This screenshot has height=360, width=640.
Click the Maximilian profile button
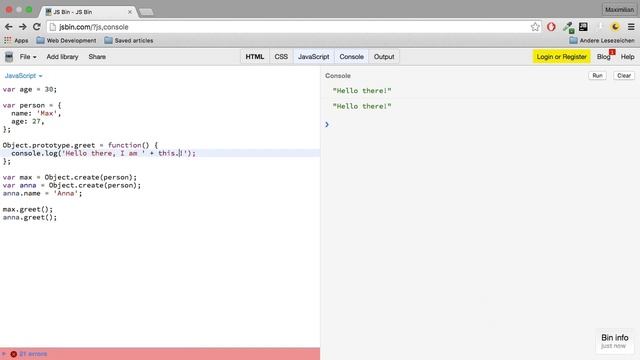click(x=619, y=9)
